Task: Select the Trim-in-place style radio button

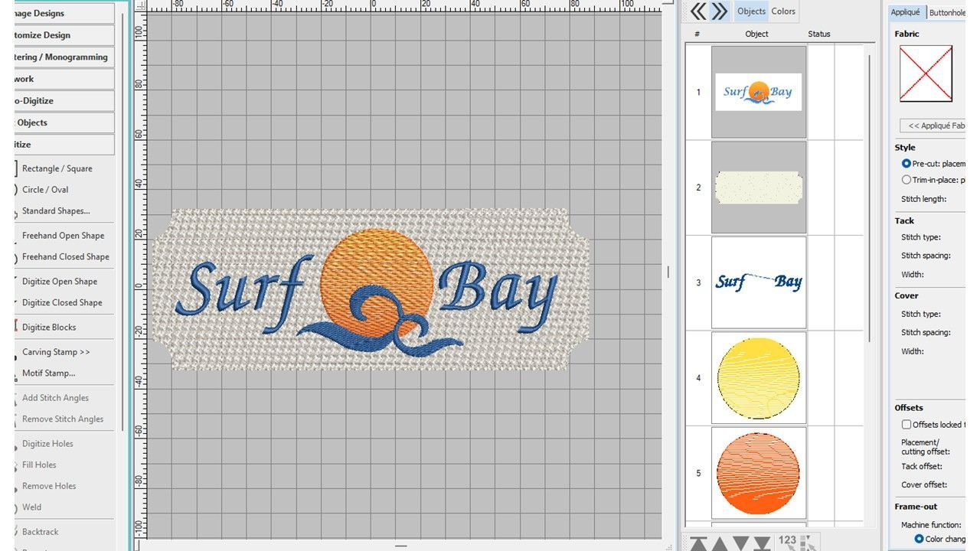Action: click(x=906, y=179)
